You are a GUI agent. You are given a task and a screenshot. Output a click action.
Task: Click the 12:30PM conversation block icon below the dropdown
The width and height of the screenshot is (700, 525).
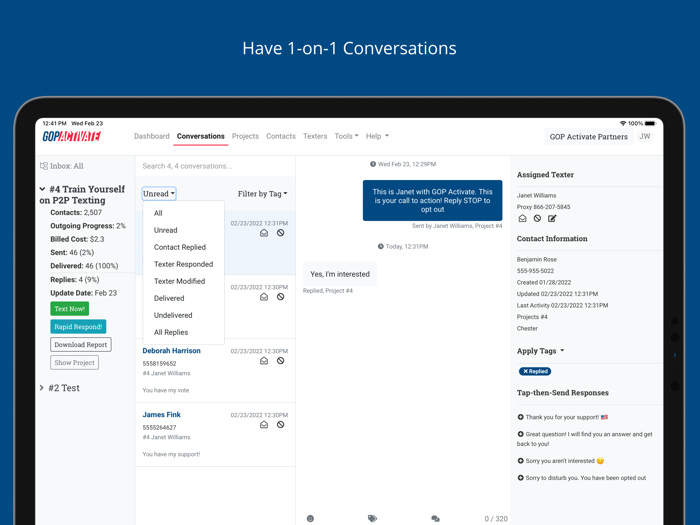pyautogui.click(x=280, y=297)
